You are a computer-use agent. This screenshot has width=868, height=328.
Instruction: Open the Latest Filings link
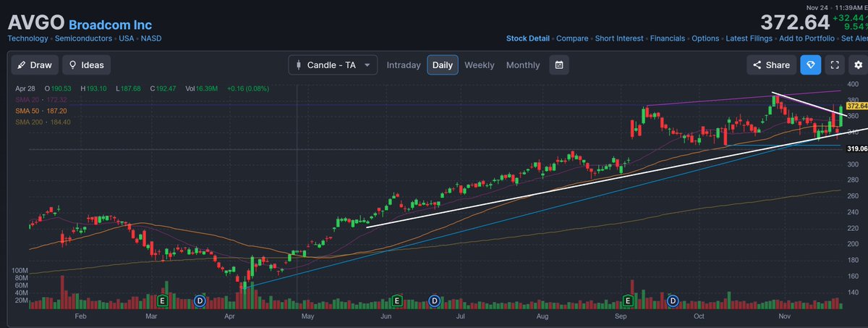click(749, 38)
